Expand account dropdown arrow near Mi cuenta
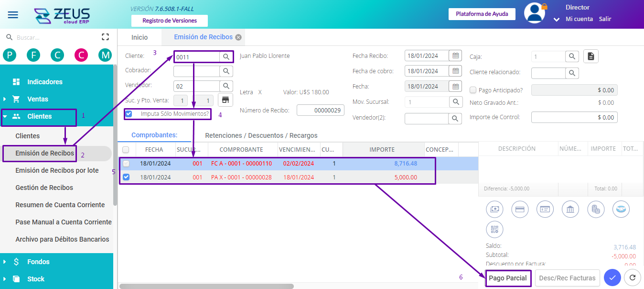Image resolution: width=644 pixels, height=289 pixels. pos(556,20)
